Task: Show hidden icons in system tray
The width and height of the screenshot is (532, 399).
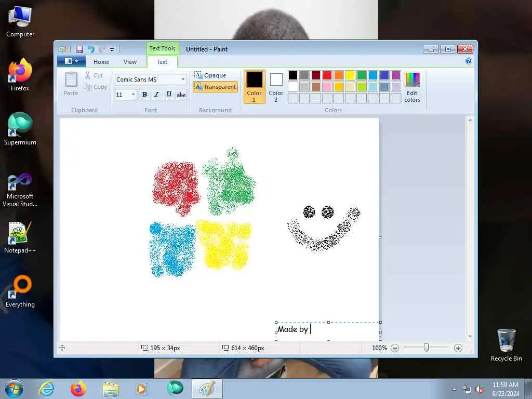Action: pyautogui.click(x=454, y=389)
